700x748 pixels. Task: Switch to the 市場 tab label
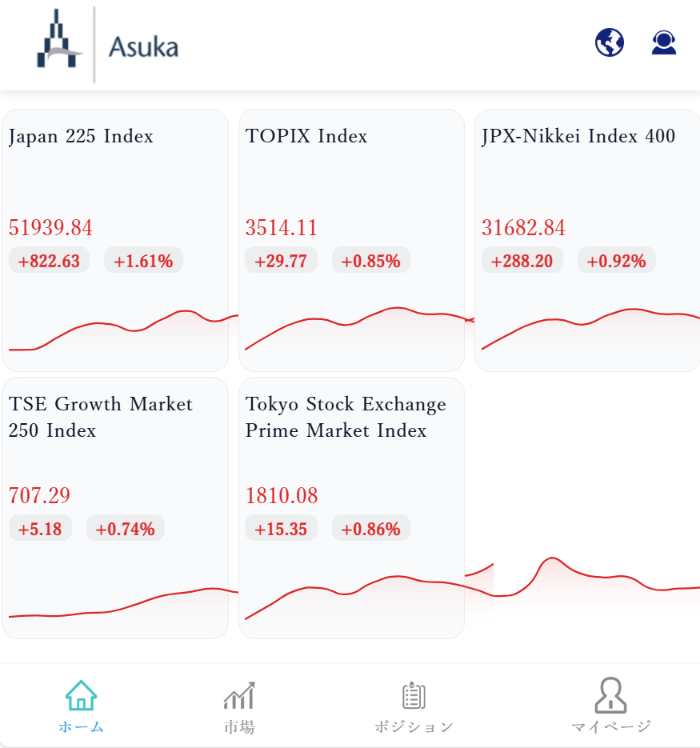point(238,726)
